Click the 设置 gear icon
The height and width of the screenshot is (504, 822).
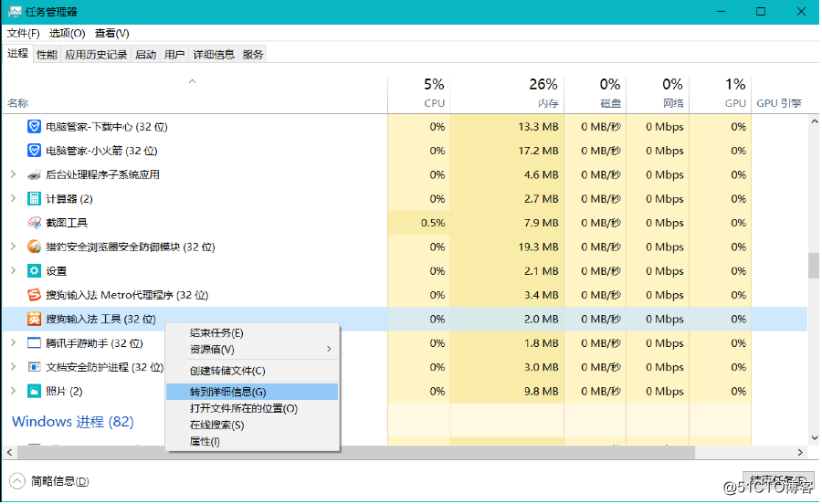coord(34,271)
